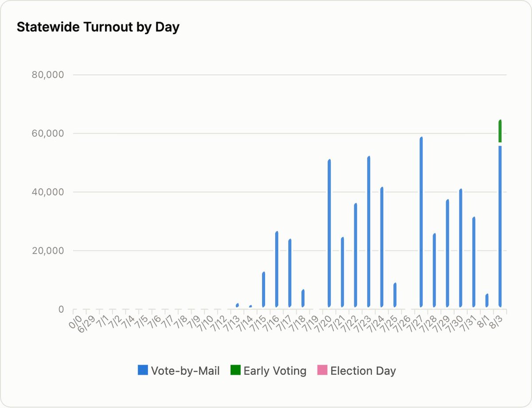Toggle the Election Day legend label

363,371
